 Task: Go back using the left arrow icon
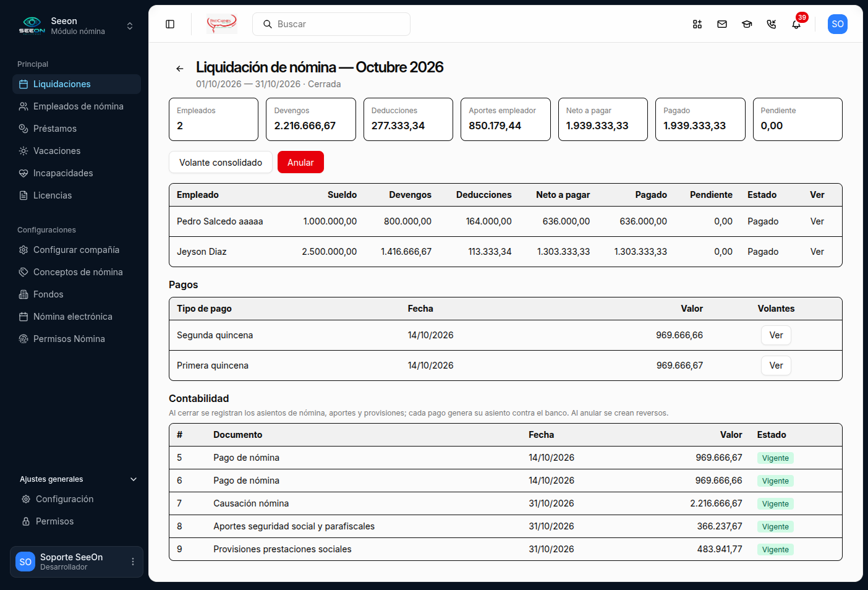[x=180, y=69]
